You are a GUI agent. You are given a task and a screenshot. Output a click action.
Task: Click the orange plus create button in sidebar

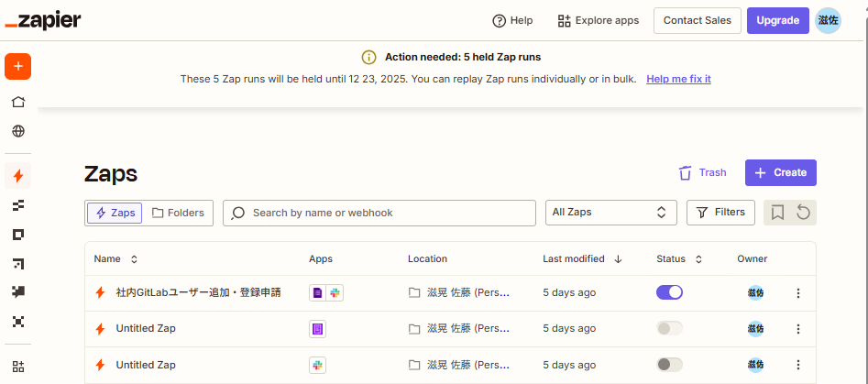coord(18,67)
